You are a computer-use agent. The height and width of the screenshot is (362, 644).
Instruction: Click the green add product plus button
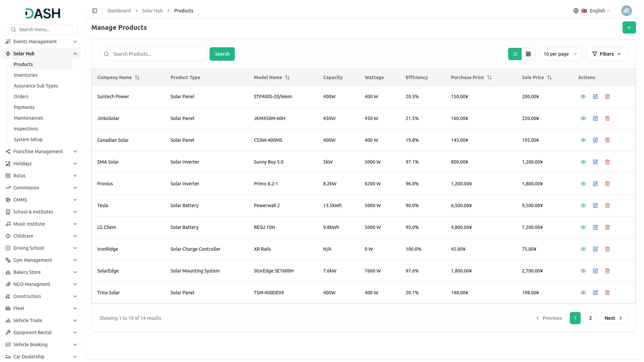(x=629, y=27)
